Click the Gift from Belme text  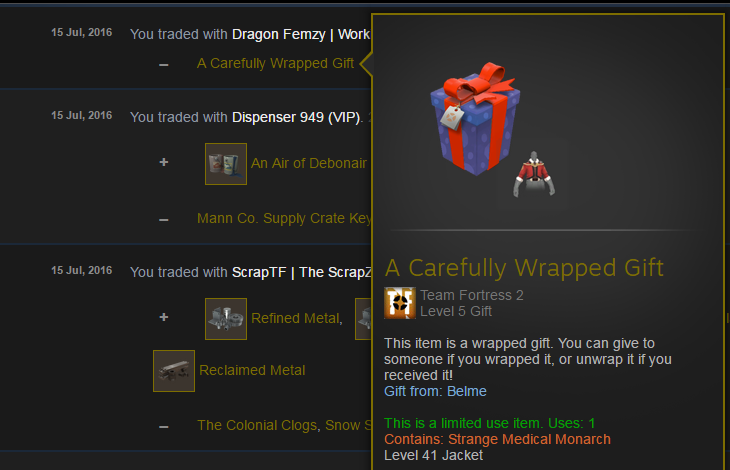pyautogui.click(x=435, y=391)
